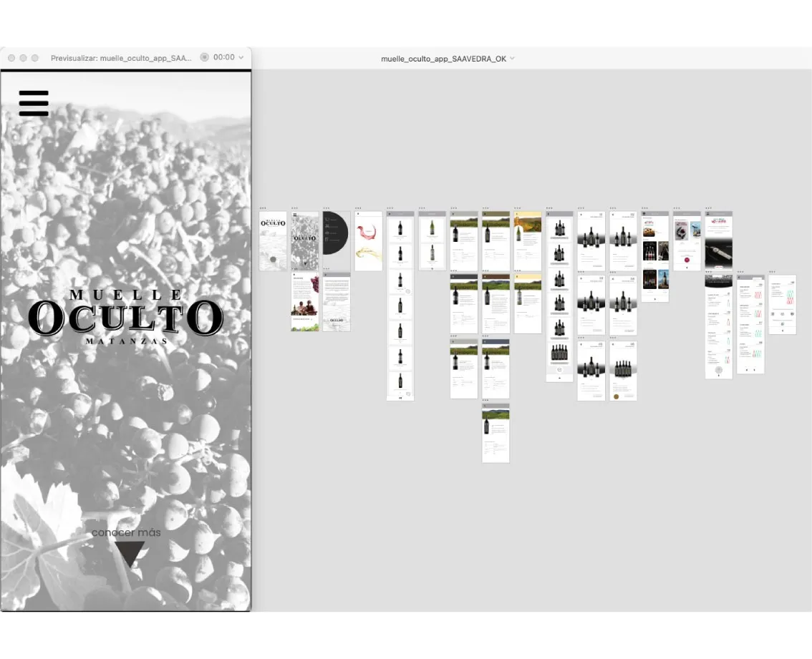Select the lone bottom-most vineyard bottle artboard
This screenshot has width=812, height=659.
[x=496, y=434]
